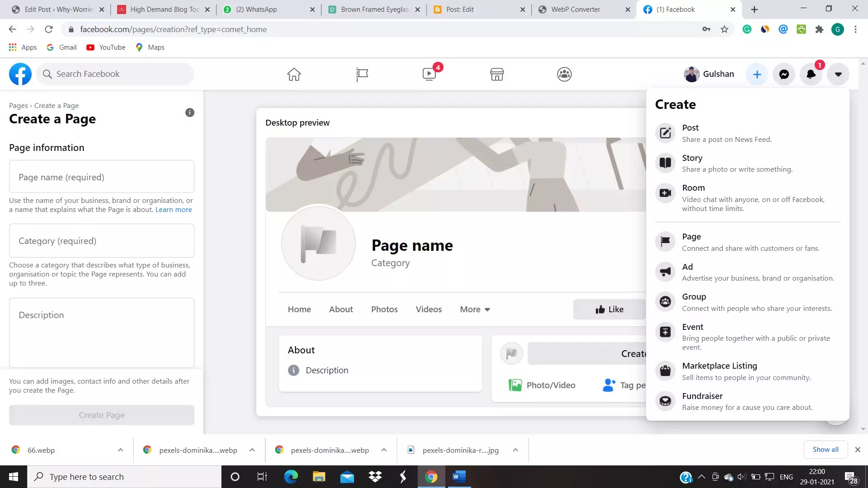Click the cover photo preview image
This screenshot has height=488, width=868.
[x=456, y=174]
